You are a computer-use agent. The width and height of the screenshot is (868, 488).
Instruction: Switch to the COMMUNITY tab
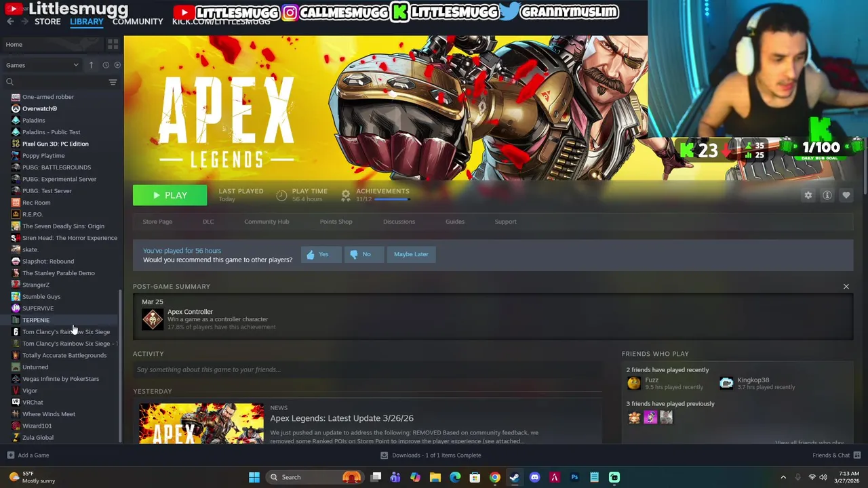(138, 22)
